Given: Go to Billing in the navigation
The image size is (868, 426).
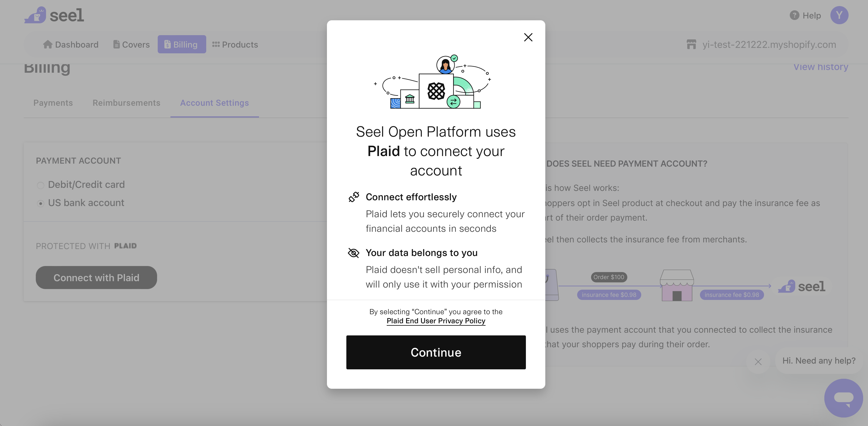Looking at the screenshot, I should click(182, 45).
